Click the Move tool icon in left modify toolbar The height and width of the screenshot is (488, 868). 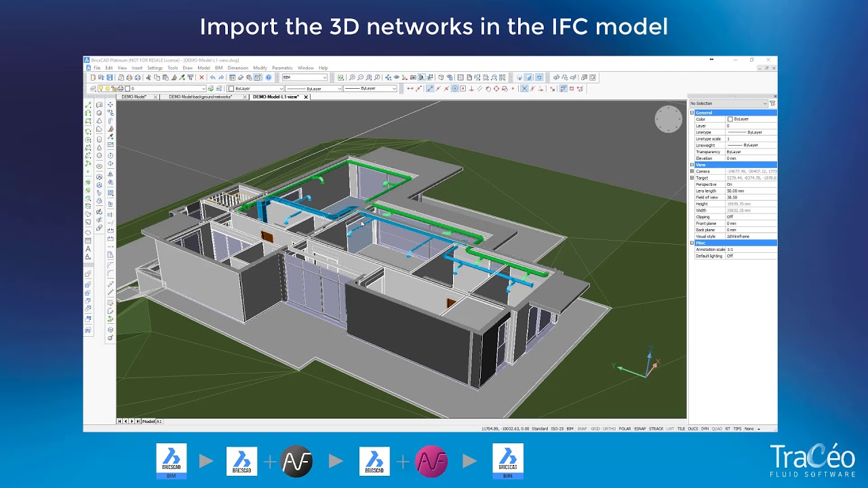click(111, 104)
